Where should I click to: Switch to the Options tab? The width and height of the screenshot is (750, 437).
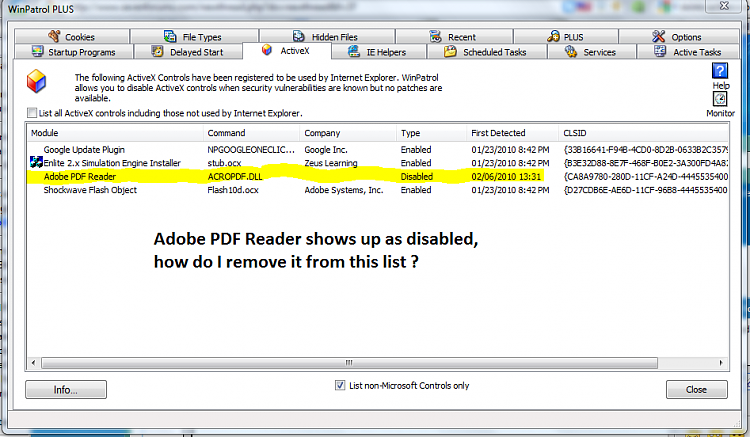678,36
